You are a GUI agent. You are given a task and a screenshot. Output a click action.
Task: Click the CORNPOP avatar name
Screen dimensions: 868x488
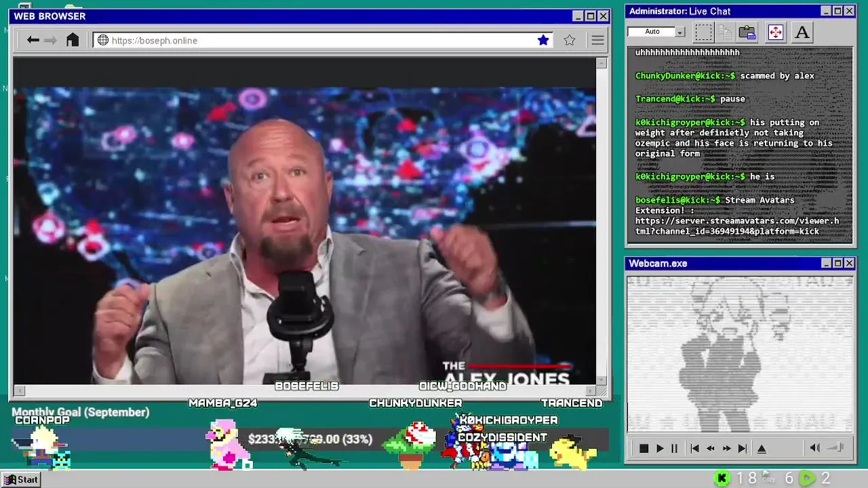(x=43, y=420)
